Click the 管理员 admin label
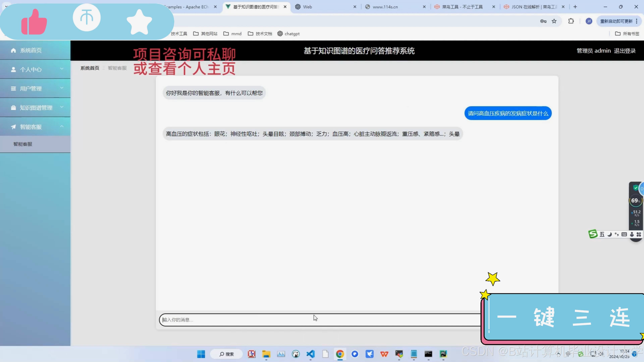 point(594,51)
